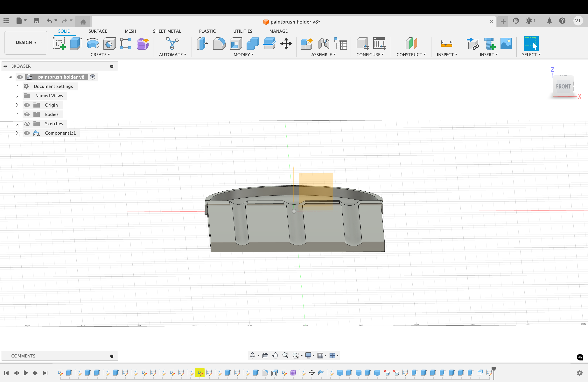Switch to the SHEET METAL tab
The height and width of the screenshot is (382, 588).
coord(167,31)
